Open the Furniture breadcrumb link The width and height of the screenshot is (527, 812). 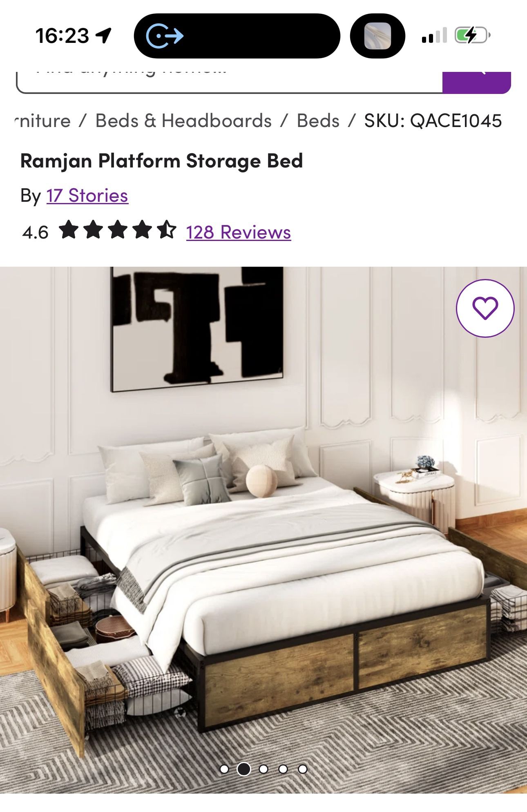pos(42,121)
